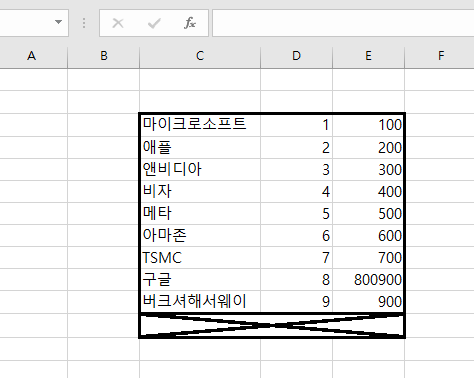Select column F header
Viewport: 474px width, 378px height.
tap(441, 56)
